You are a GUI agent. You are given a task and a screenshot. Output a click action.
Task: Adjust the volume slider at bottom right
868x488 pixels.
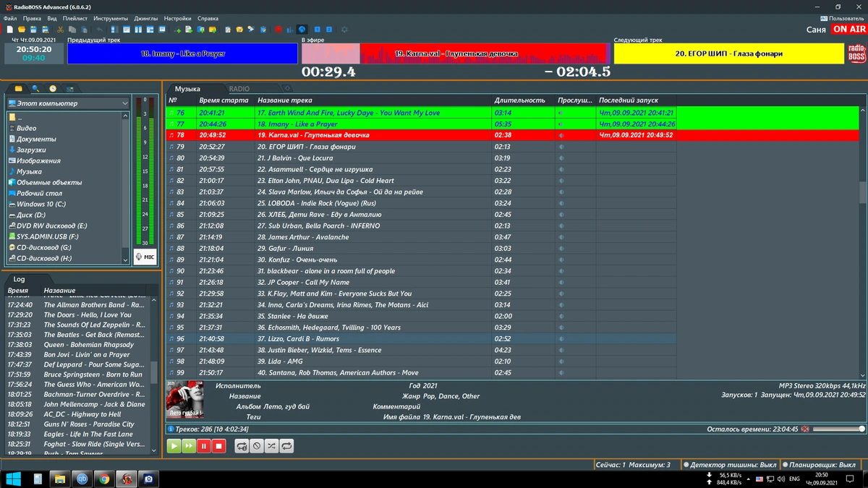click(838, 429)
